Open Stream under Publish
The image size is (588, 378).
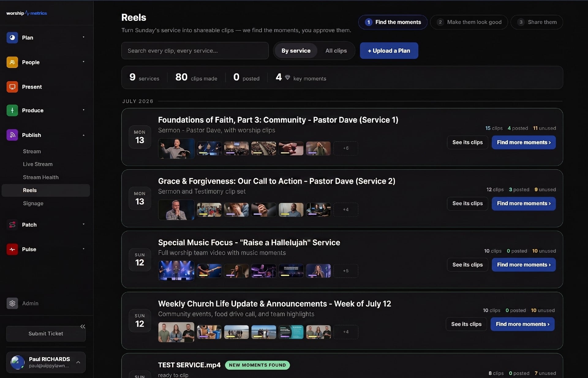click(32, 151)
